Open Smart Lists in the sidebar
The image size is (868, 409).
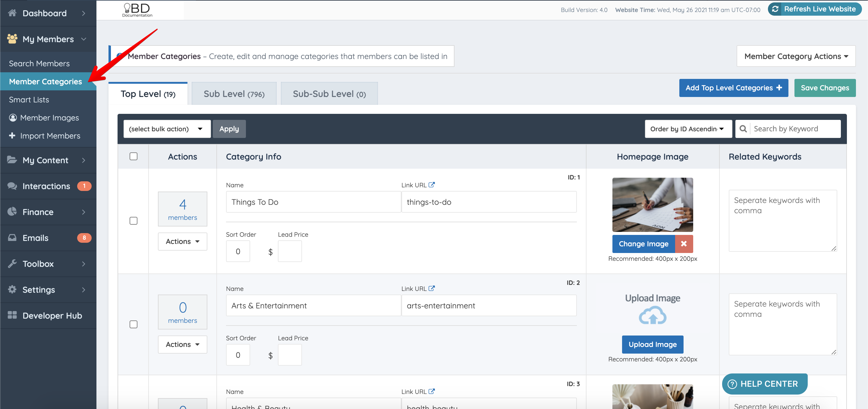[x=29, y=100]
